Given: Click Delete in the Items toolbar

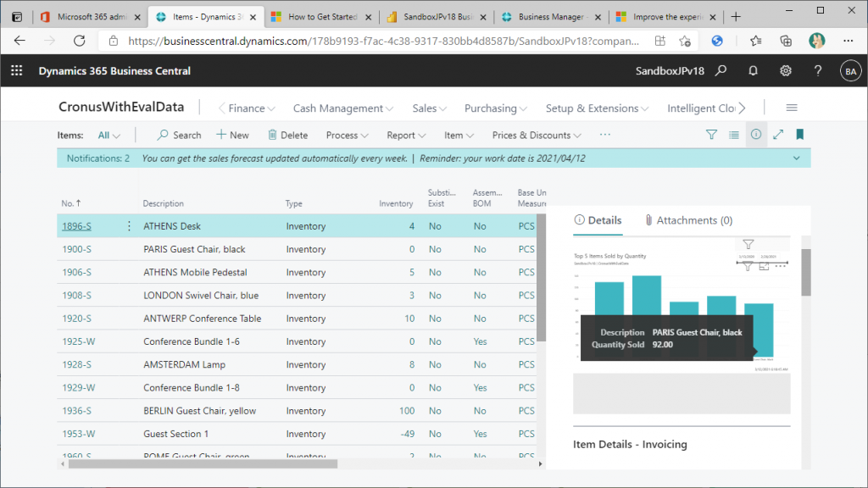Looking at the screenshot, I should (x=288, y=135).
